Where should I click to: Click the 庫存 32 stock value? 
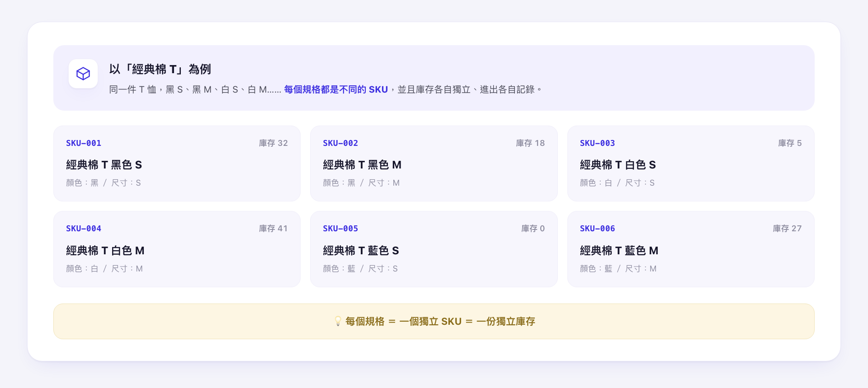[274, 143]
